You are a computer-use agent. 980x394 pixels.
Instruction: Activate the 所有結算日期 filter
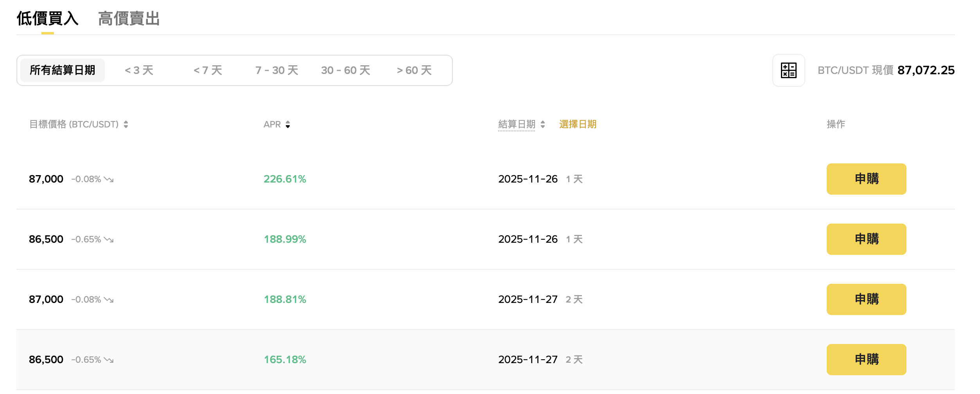click(62, 70)
